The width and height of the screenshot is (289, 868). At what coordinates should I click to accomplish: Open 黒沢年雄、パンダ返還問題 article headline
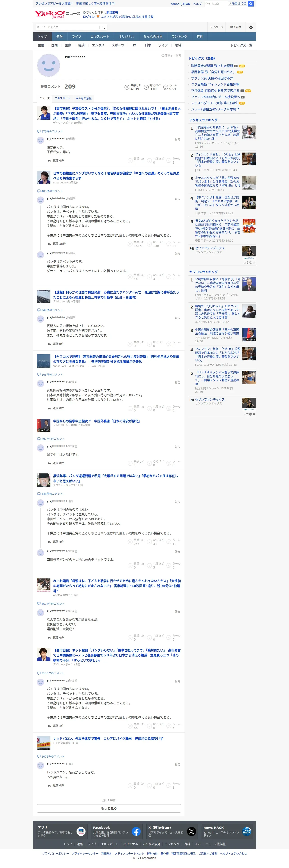(115, 478)
